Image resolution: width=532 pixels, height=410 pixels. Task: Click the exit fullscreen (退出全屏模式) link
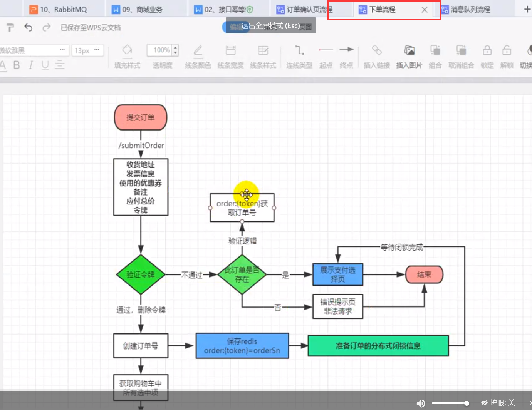pyautogui.click(x=270, y=26)
